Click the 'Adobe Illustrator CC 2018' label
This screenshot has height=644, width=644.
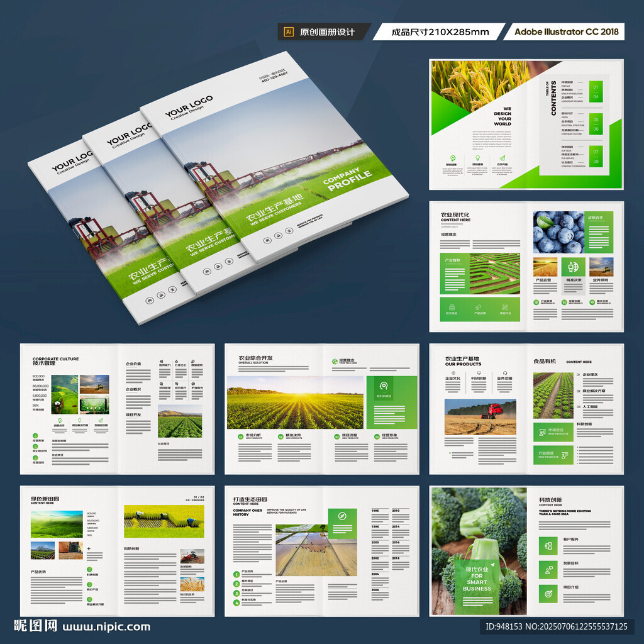(567, 31)
